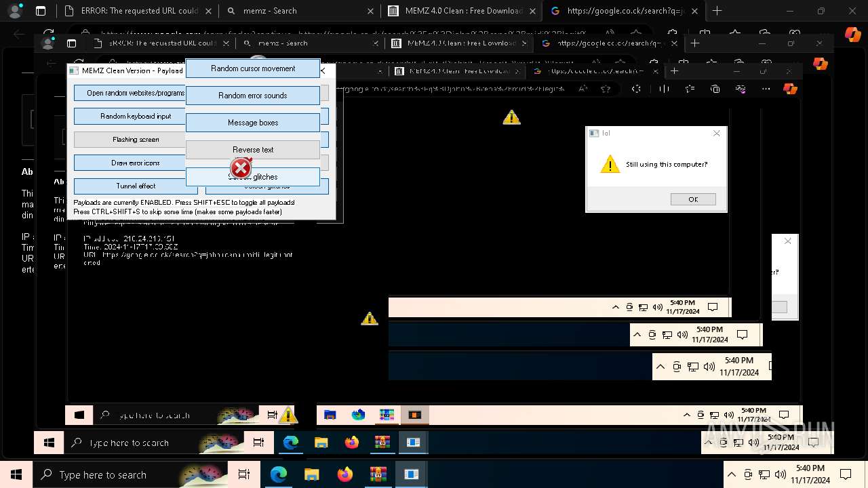This screenshot has width=868, height=488.
Task: Toggle the Random error sounds payload
Action: [x=253, y=96]
